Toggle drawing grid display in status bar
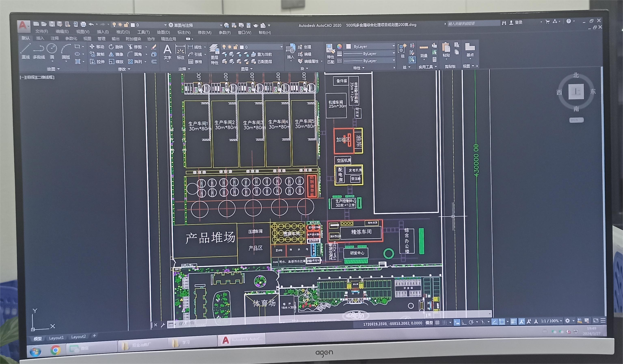The width and height of the screenshot is (623, 364). pos(437,323)
